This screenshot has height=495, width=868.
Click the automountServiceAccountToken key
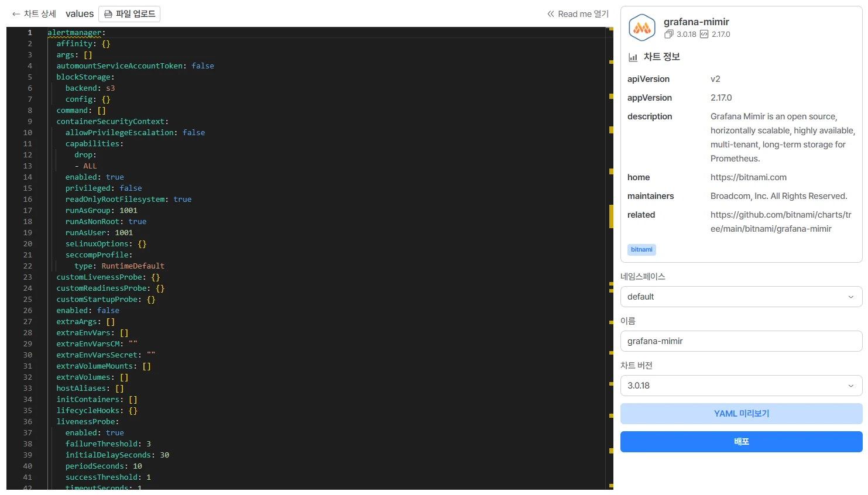pyautogui.click(x=119, y=66)
